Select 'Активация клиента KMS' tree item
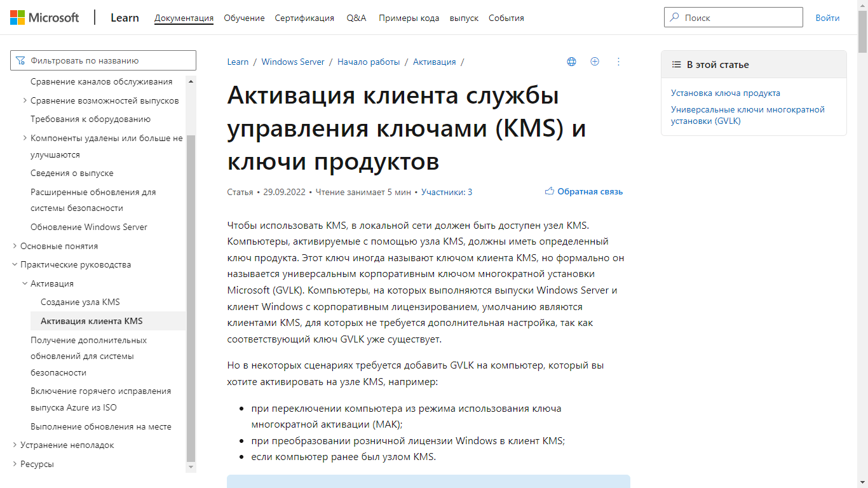Image resolution: width=868 pixels, height=488 pixels. coord(108,321)
